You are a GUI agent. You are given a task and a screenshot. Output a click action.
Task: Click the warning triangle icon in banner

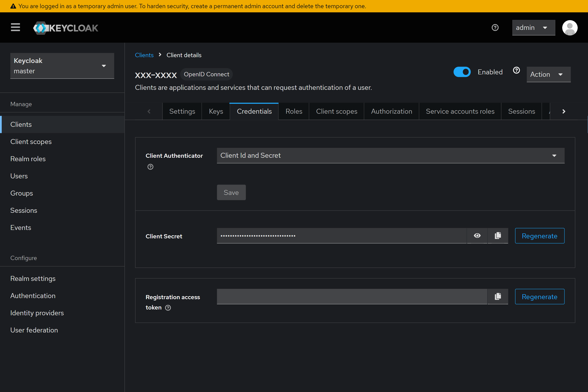(13, 6)
